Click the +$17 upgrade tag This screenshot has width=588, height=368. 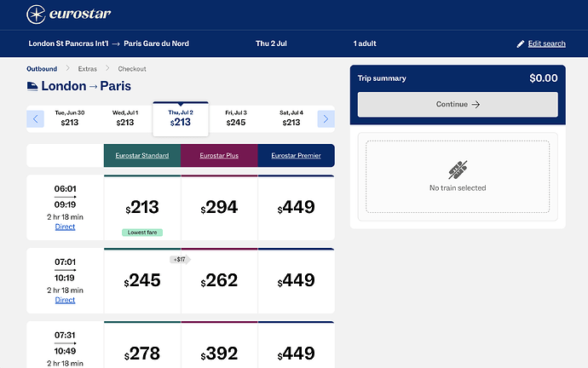click(180, 259)
